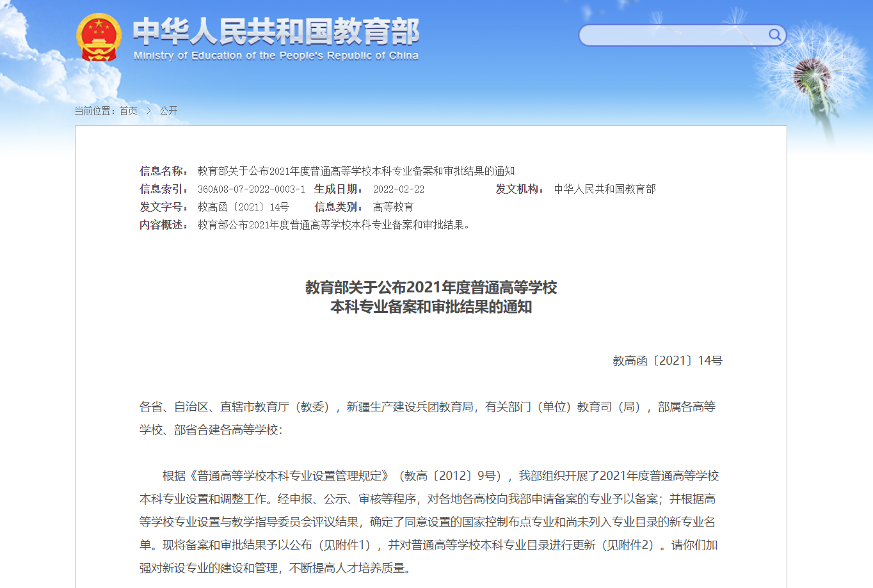Click the 信息类别 value 高等教育
The image size is (873, 588).
pyautogui.click(x=393, y=207)
